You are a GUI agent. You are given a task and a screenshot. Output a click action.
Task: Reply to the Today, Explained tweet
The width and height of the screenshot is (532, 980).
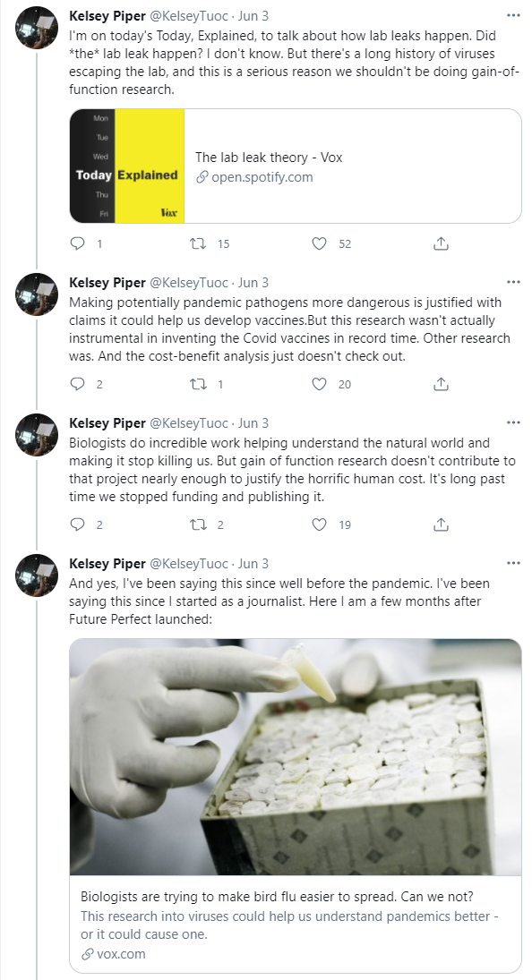tap(78, 243)
